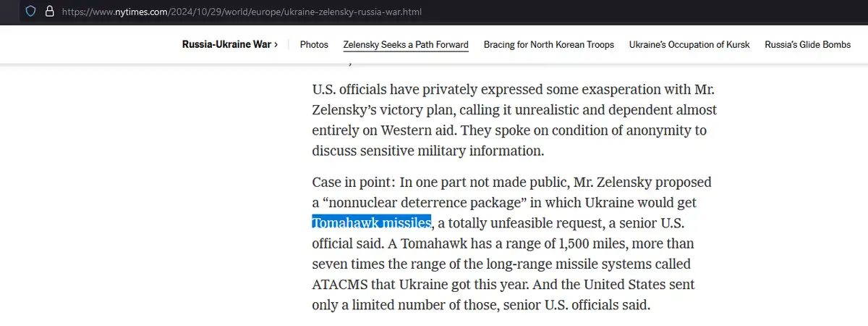This screenshot has height=326, width=868.
Task: Open the Russia-Ukraine War section link
Action: coord(229,45)
